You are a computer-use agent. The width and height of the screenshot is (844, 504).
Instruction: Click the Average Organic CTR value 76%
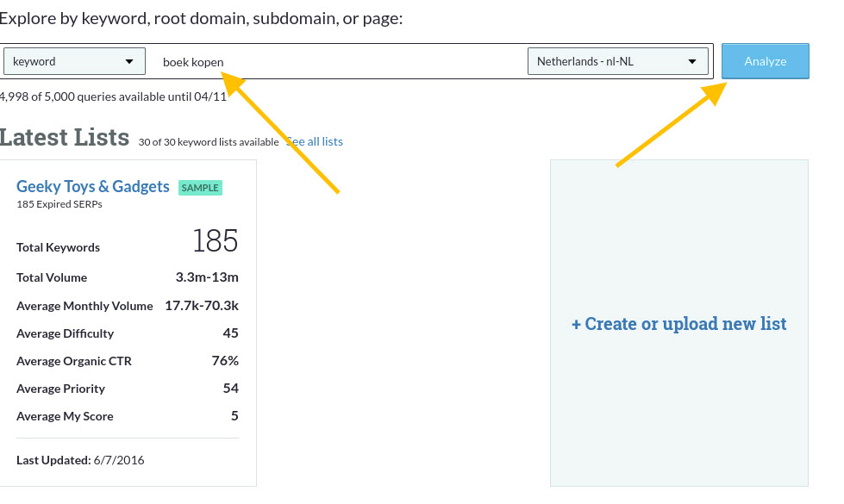[x=225, y=361]
